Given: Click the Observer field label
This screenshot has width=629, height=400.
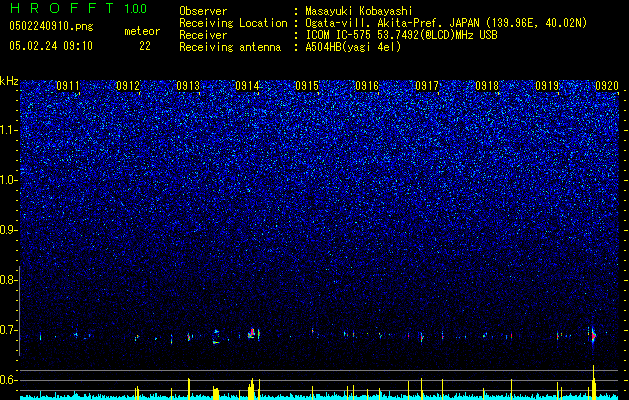Looking at the screenshot, I should 203,11.
